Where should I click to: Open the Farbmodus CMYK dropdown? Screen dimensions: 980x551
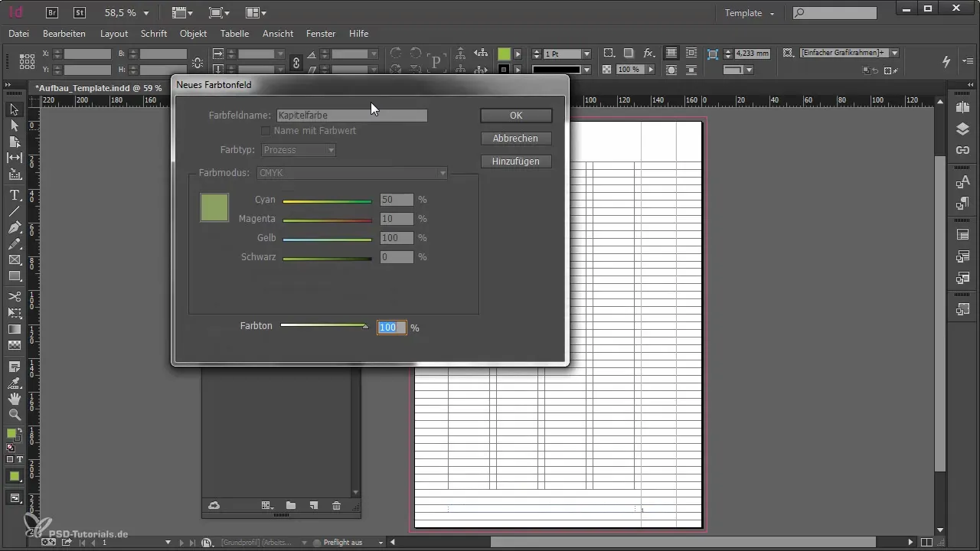(353, 173)
